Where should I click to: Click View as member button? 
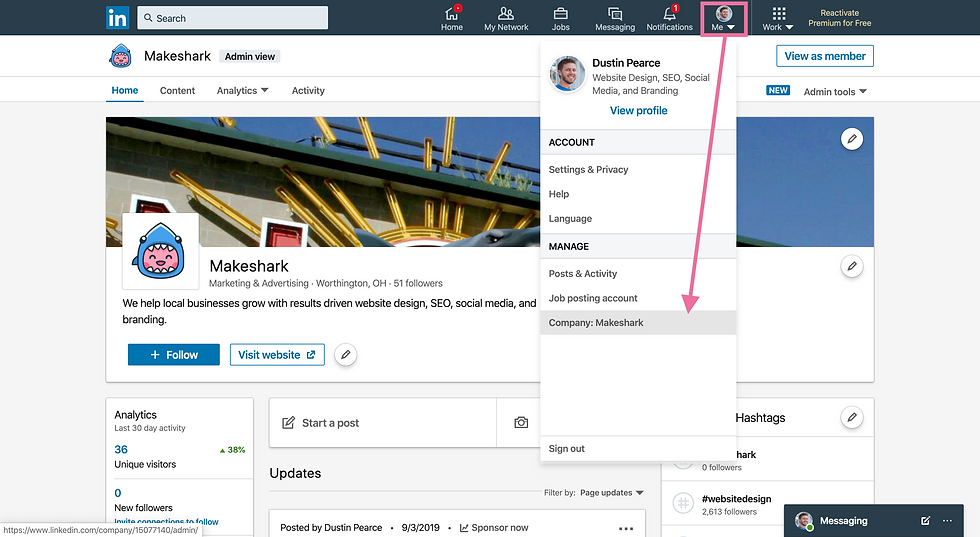(x=825, y=56)
